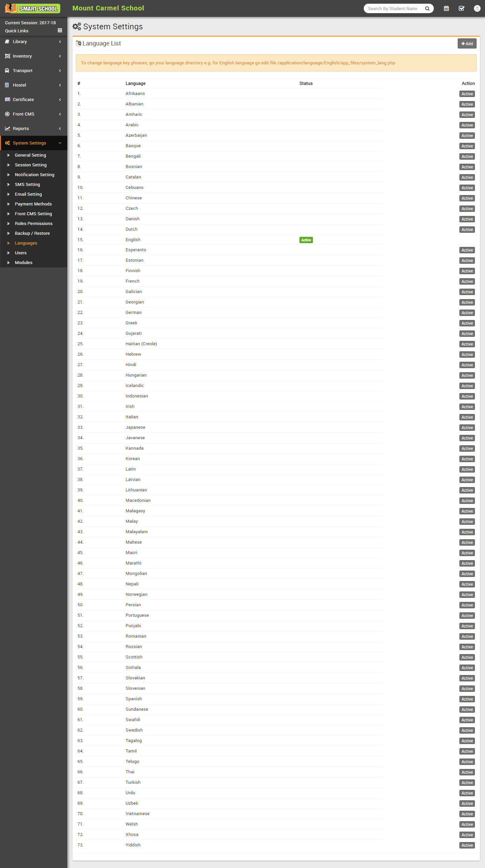The height and width of the screenshot is (868, 485).
Task: Click the search magnifier icon
Action: tap(427, 8)
